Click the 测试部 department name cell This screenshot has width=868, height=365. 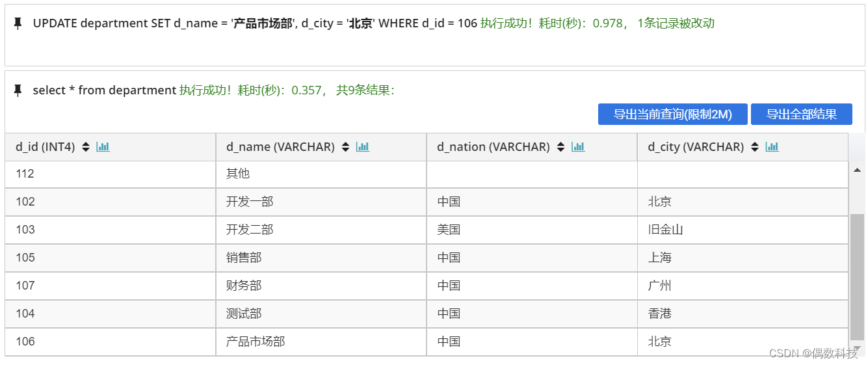321,314
